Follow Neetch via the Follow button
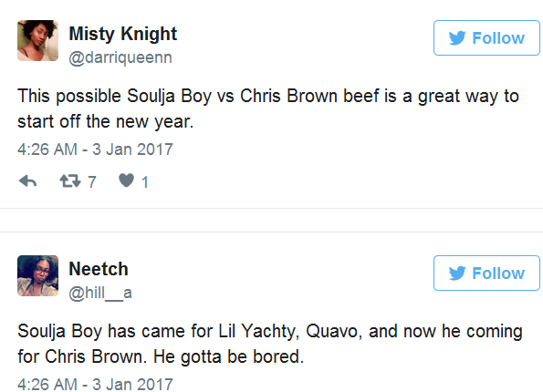Viewport: 543px width, 392px height. tap(486, 273)
